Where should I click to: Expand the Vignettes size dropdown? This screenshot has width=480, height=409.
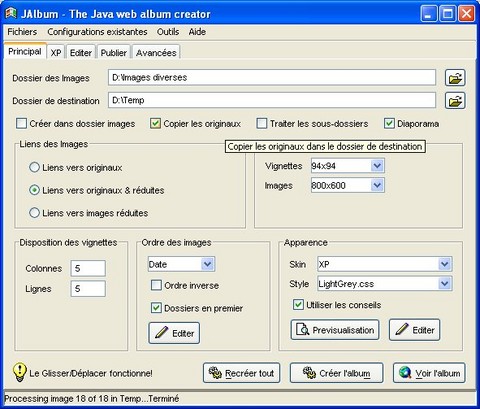click(x=377, y=166)
